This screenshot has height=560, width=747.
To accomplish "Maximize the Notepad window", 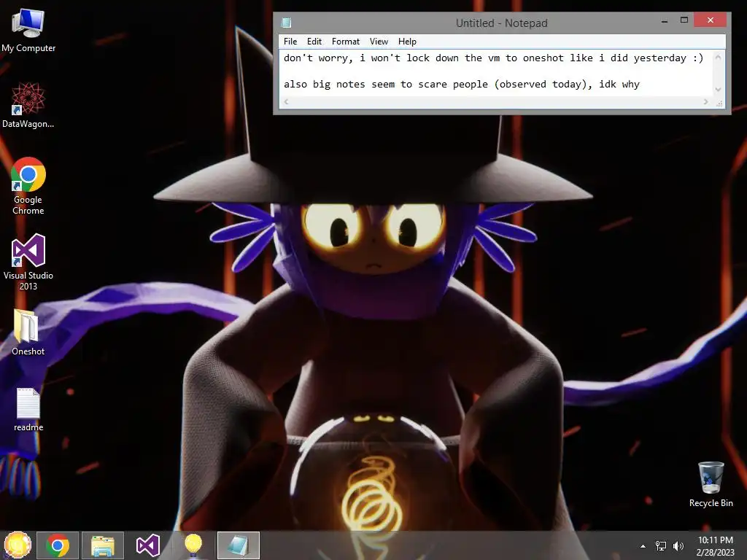I will (684, 20).
